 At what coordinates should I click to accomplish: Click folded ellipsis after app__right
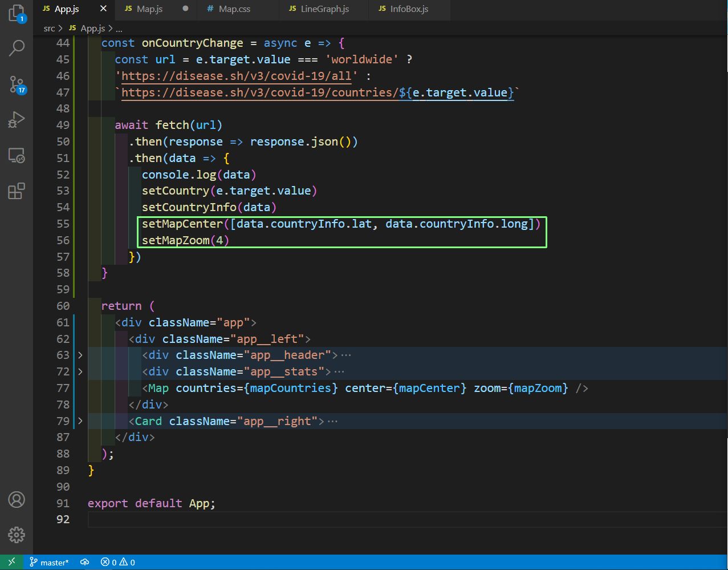point(332,421)
